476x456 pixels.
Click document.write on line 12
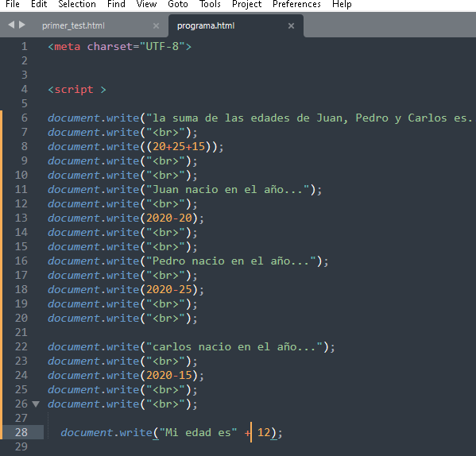click(94, 204)
